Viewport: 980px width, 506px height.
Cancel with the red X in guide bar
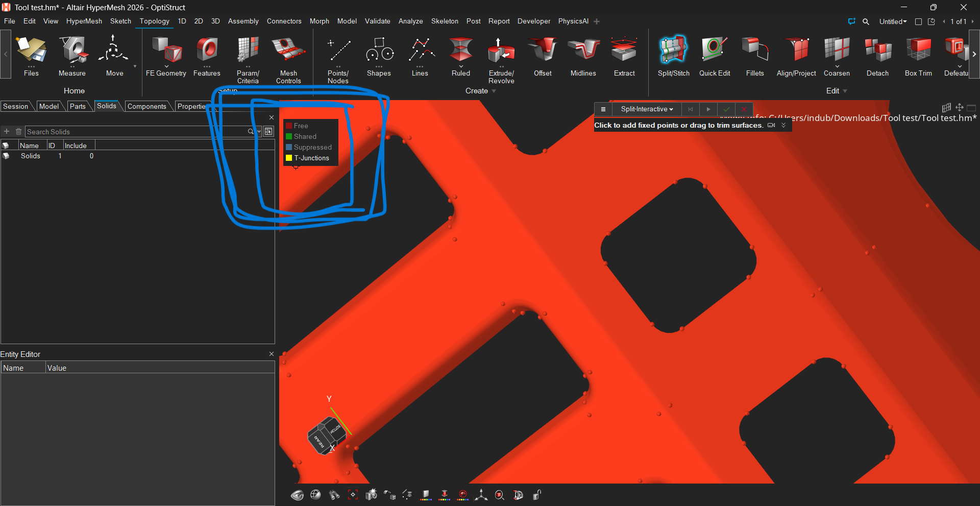point(744,109)
